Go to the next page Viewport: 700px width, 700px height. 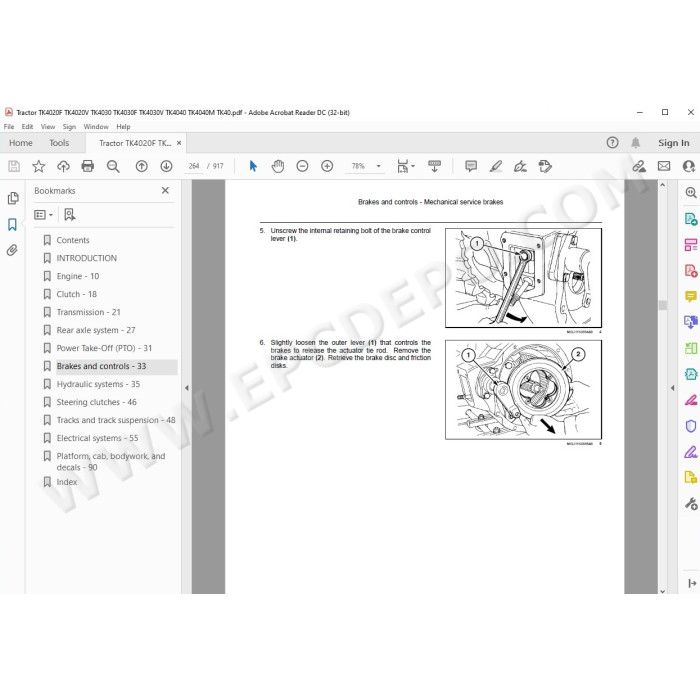tap(167, 167)
